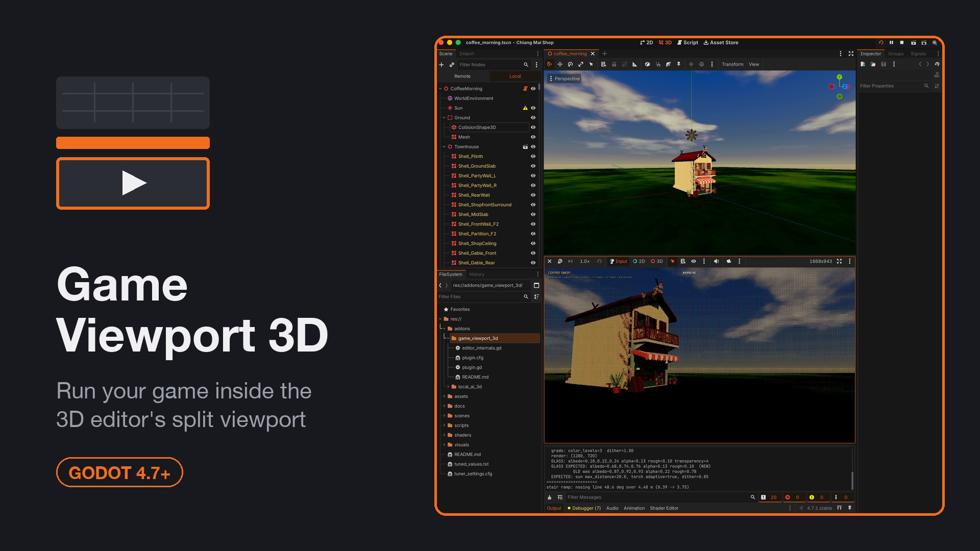
Task: Open the Perspective view menu
Action: 565,79
